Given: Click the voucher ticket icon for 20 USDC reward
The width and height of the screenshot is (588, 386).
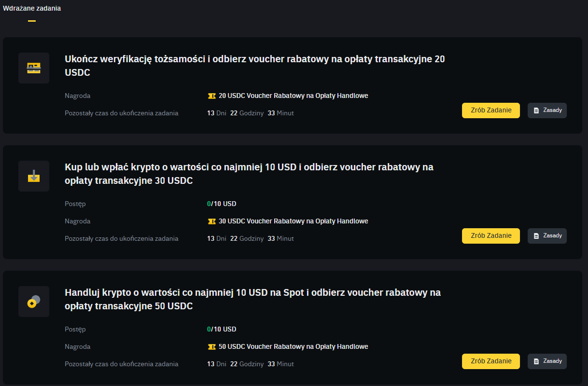Looking at the screenshot, I should click(211, 96).
